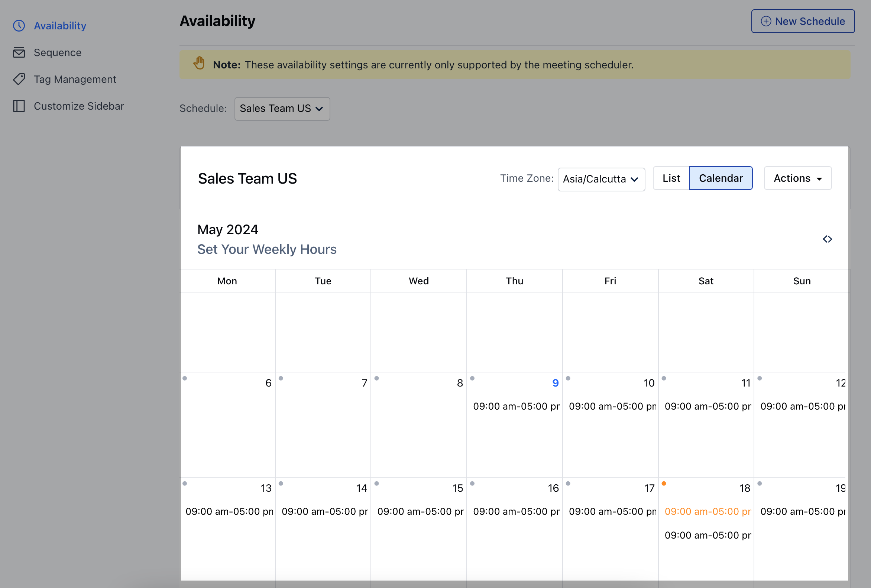
Task: Go to next month with right chevron
Action: pyautogui.click(x=830, y=239)
